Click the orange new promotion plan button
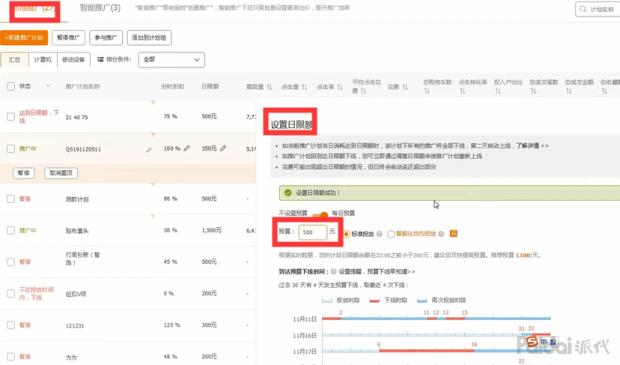 point(24,38)
